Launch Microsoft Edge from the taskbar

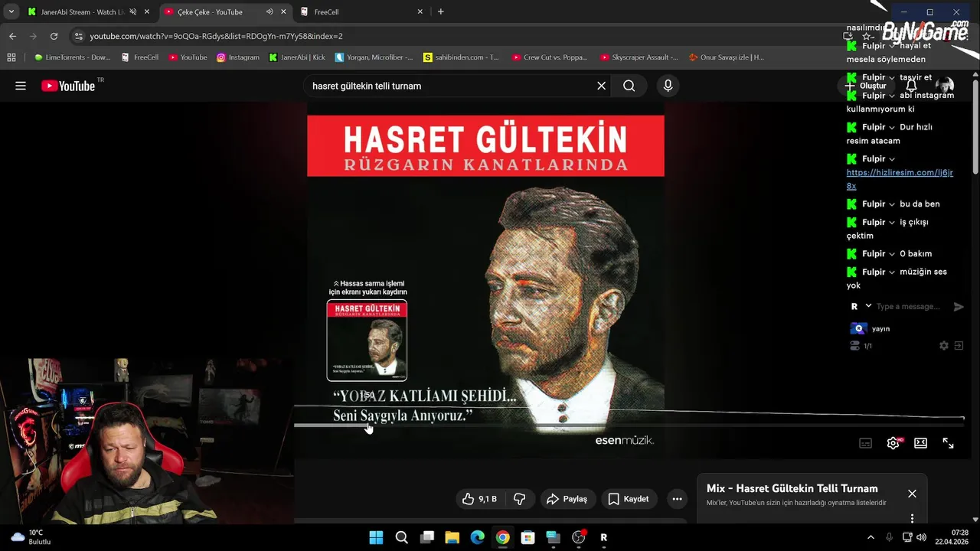[x=477, y=537]
